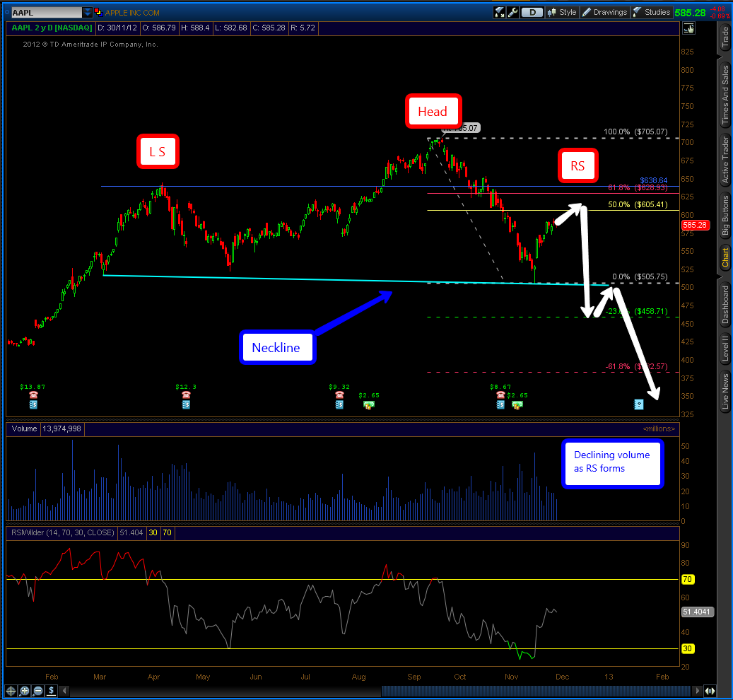
Task: Click the phone event icon under $9.32
Action: coord(339,395)
